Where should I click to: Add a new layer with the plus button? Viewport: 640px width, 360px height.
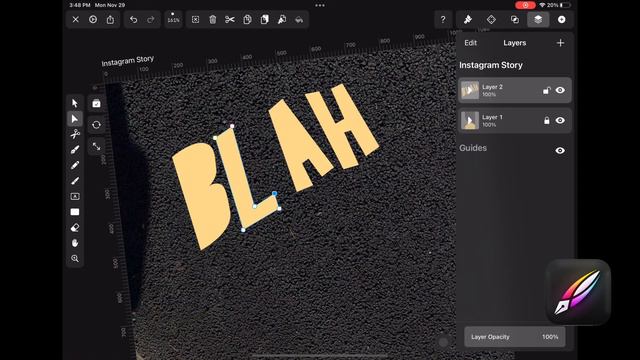pyautogui.click(x=560, y=43)
